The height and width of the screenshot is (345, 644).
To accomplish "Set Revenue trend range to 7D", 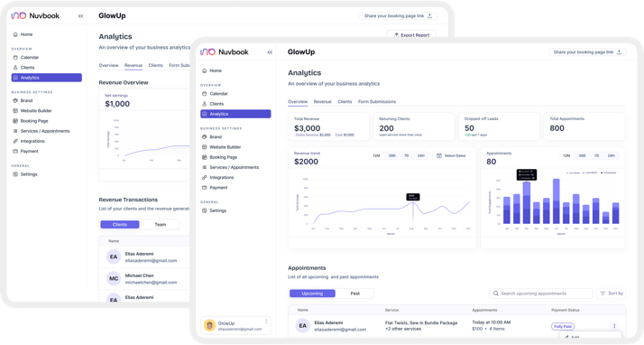I will [406, 156].
